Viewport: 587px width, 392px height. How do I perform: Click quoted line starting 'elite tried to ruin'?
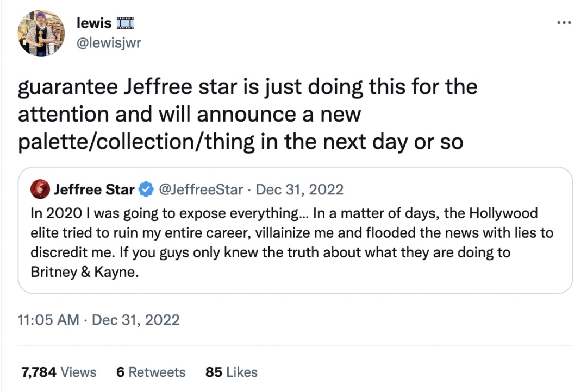(291, 233)
